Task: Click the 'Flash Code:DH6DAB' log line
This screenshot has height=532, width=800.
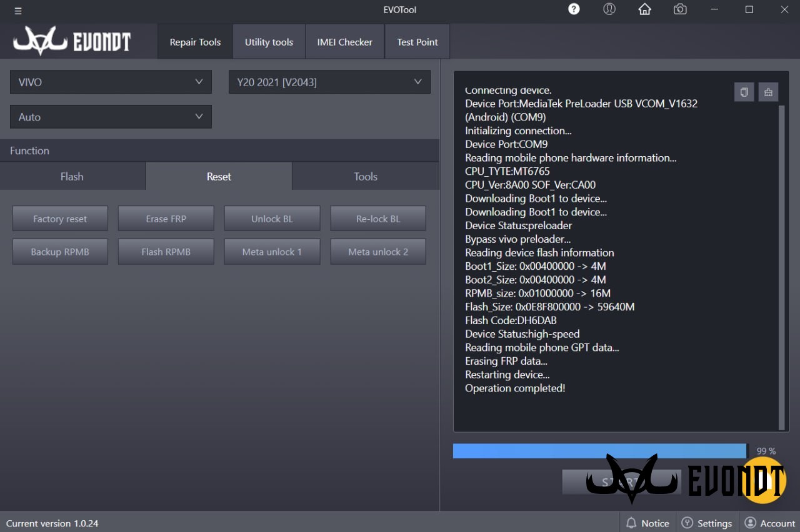Action: coord(511,320)
